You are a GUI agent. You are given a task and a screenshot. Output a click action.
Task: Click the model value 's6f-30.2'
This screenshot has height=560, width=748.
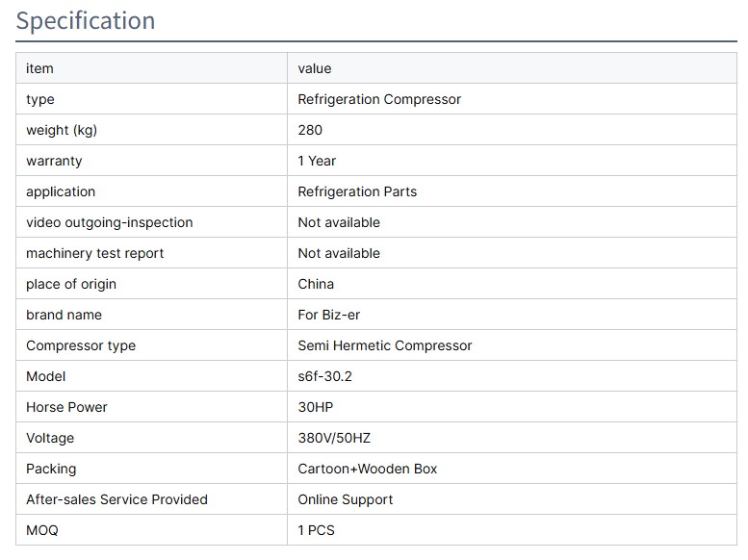coord(325,376)
